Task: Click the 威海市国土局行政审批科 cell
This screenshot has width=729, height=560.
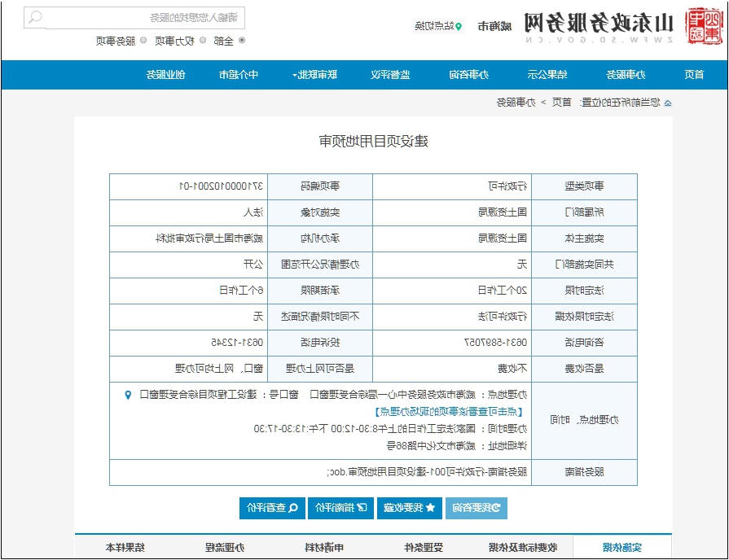Action: click(189, 238)
